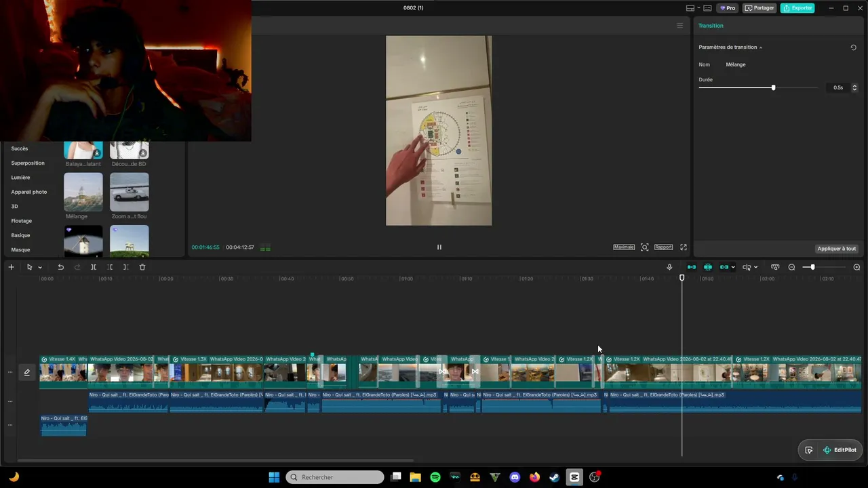Select the 3D transition category
Image resolution: width=868 pixels, height=488 pixels.
click(x=14, y=206)
